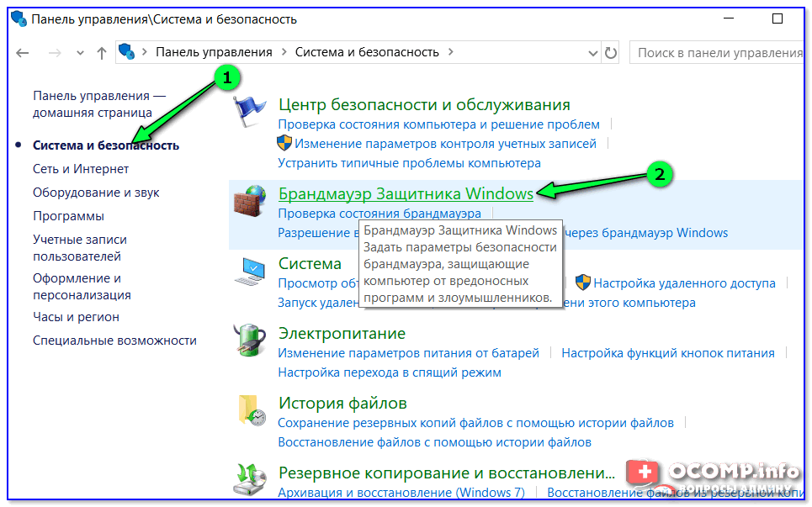Open Центр безопасности и обслуживания heading
The height and width of the screenshot is (507, 812).
click(x=424, y=104)
